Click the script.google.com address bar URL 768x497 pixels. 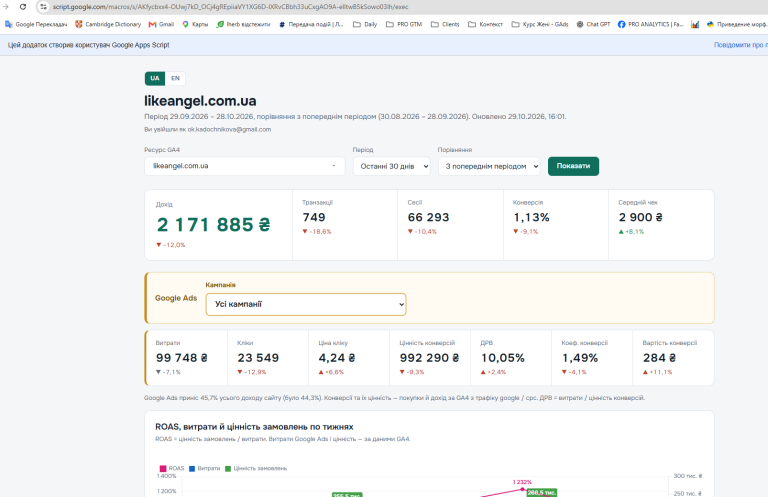click(x=230, y=7)
